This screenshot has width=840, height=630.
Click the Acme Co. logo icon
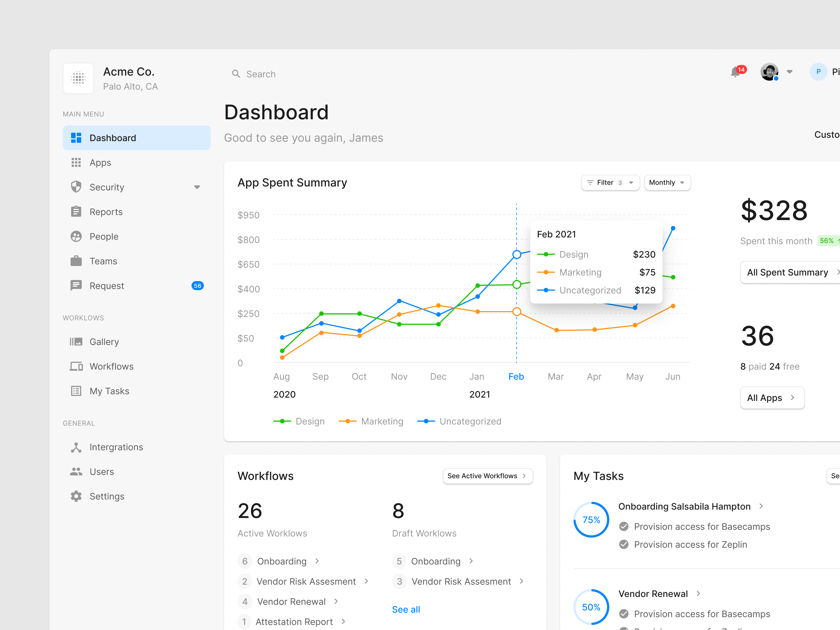pyautogui.click(x=78, y=78)
